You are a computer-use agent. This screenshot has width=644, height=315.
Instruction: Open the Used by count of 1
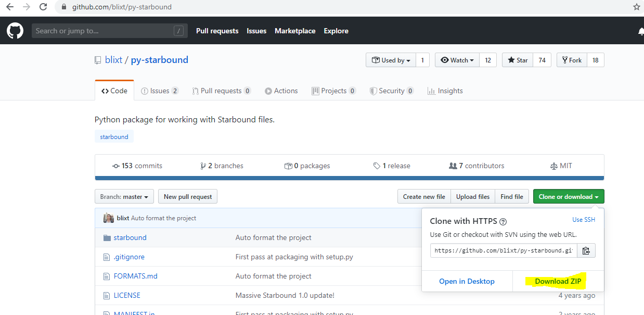(x=422, y=60)
